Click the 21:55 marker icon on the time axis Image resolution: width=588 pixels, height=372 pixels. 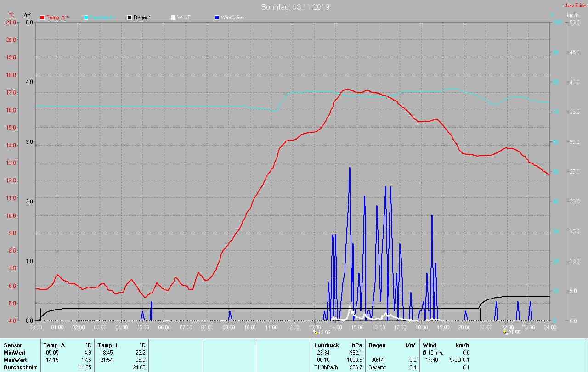click(505, 332)
